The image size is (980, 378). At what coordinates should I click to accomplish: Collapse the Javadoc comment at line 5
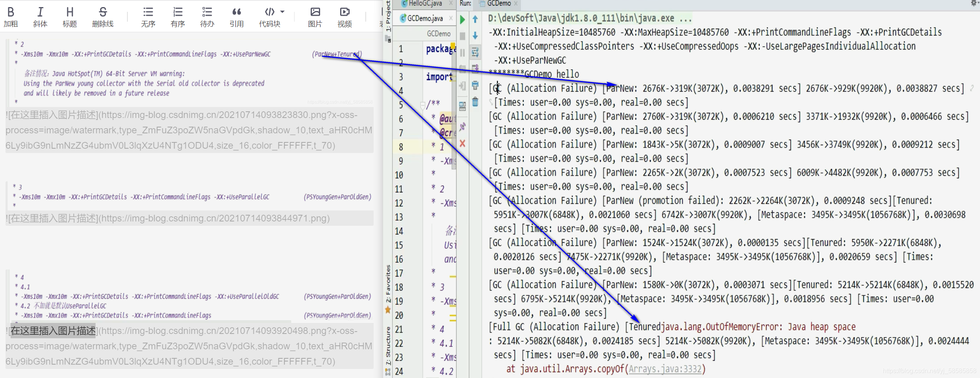click(423, 105)
